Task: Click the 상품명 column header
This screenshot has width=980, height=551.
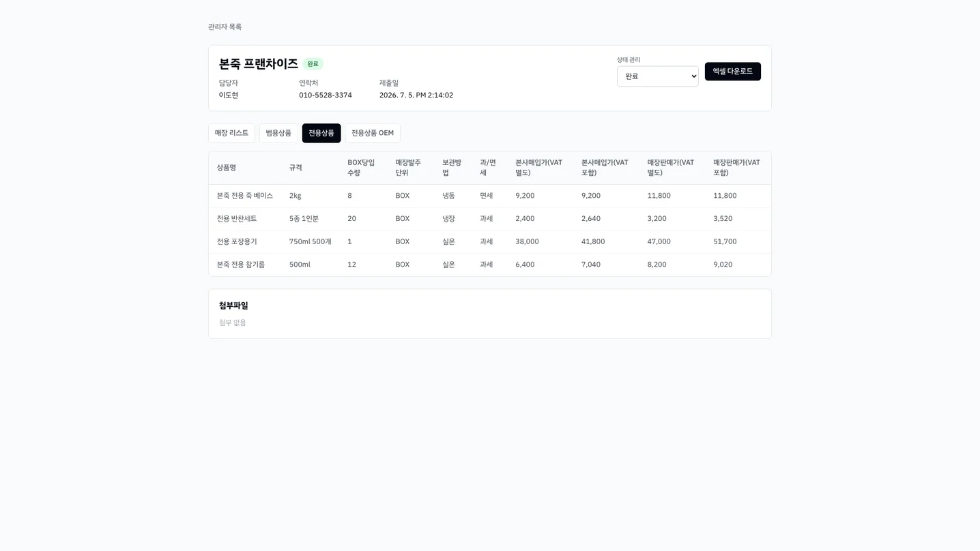Action: 227,168
